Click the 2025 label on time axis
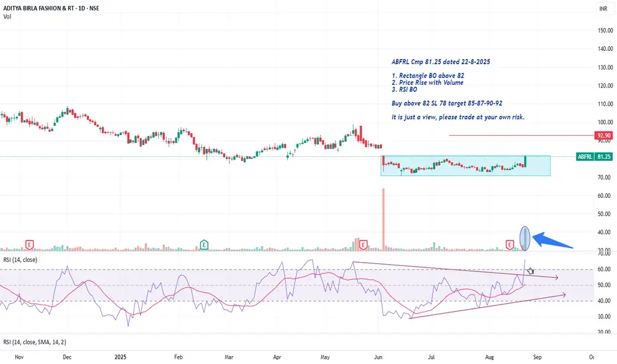 point(120,357)
